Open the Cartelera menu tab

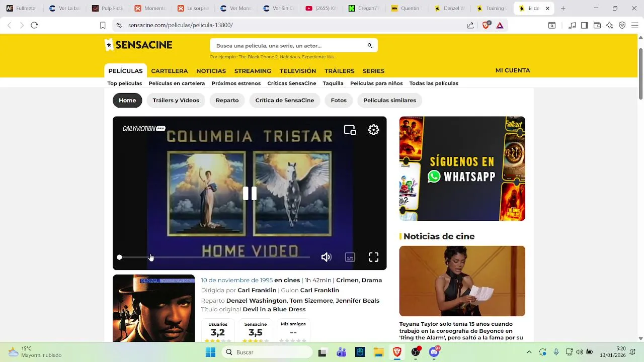click(170, 71)
